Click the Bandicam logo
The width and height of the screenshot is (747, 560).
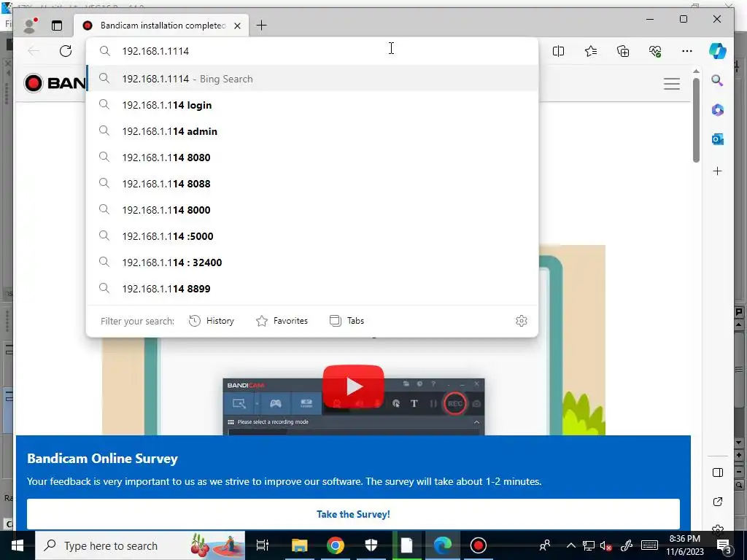[55, 83]
